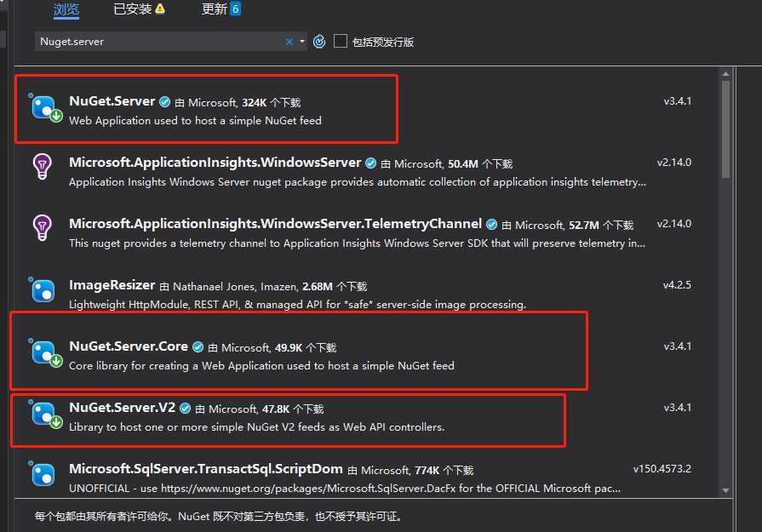Viewport: 762px width, 532px height.
Task: Click verified badge of ApplicationInsights.WindowsServer
Action: point(371,163)
